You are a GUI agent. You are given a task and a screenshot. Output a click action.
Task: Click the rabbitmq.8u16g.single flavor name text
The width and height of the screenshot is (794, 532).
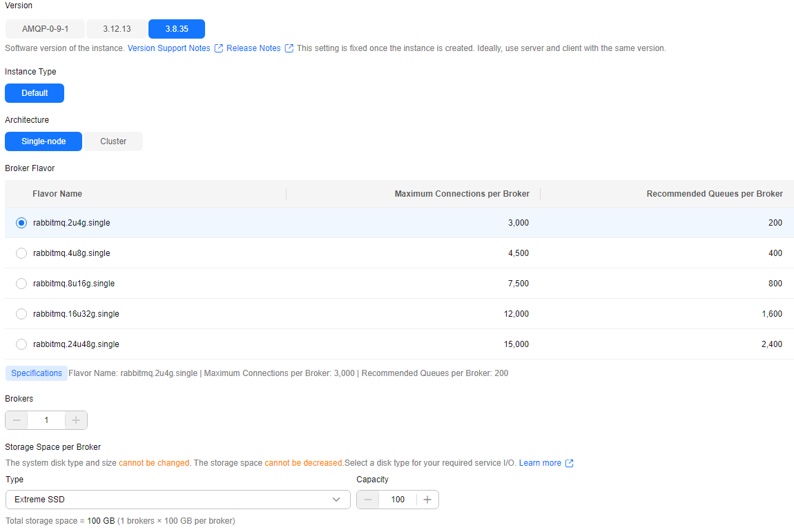[74, 284]
